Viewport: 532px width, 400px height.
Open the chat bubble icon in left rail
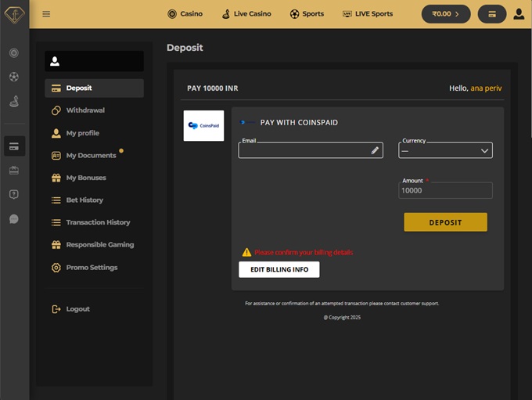click(x=14, y=219)
